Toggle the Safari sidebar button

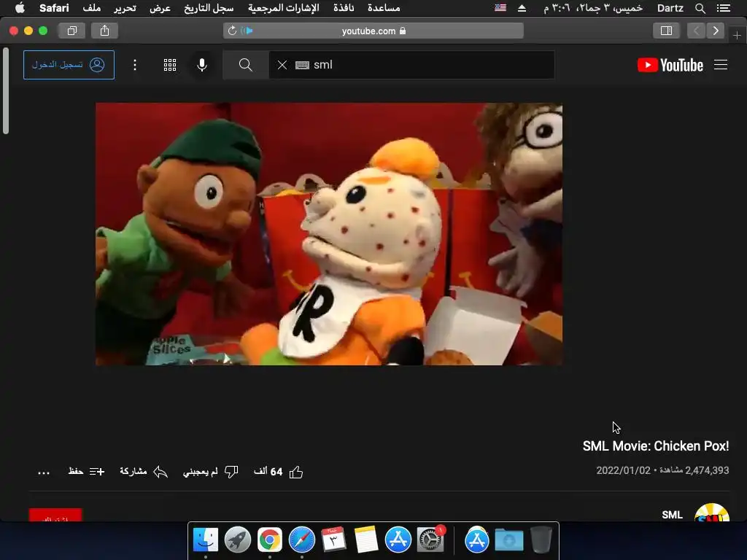[666, 31]
